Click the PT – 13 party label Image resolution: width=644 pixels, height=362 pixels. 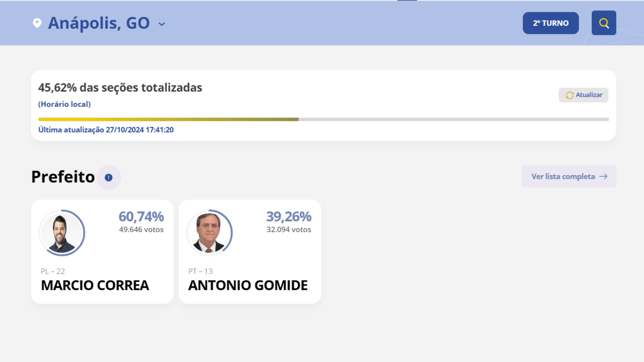(x=200, y=271)
